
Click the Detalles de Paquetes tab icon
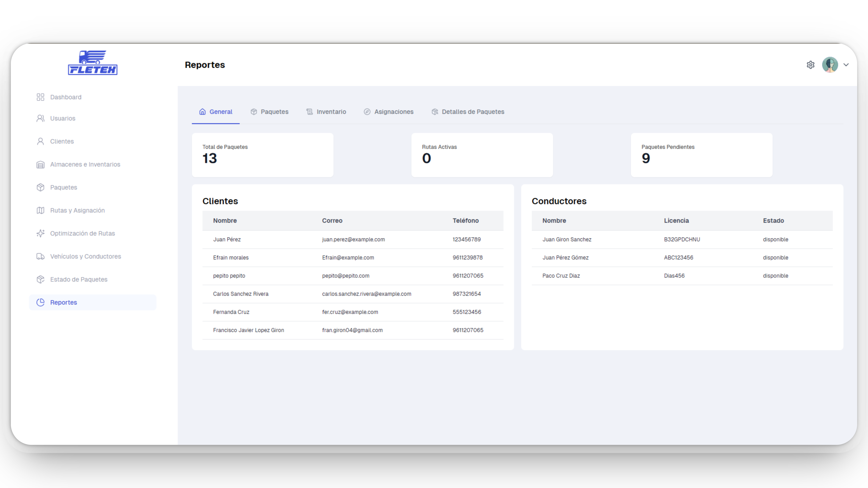[x=435, y=112]
